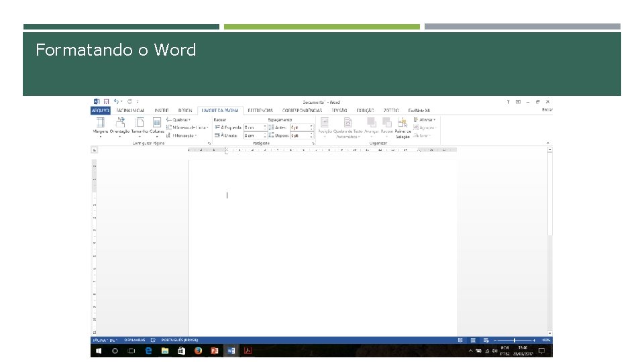Click the zoom in plus button
This screenshot has width=644, height=362.
[534, 341]
